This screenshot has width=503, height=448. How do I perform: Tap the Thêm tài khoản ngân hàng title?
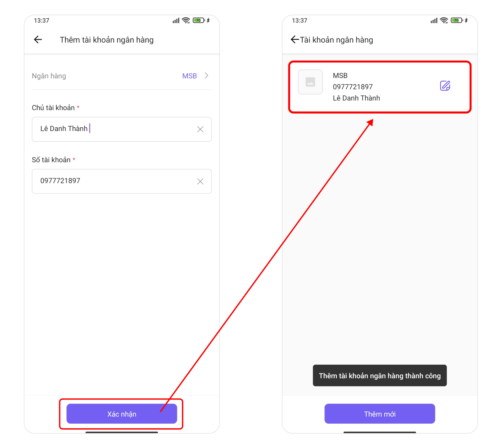107,40
